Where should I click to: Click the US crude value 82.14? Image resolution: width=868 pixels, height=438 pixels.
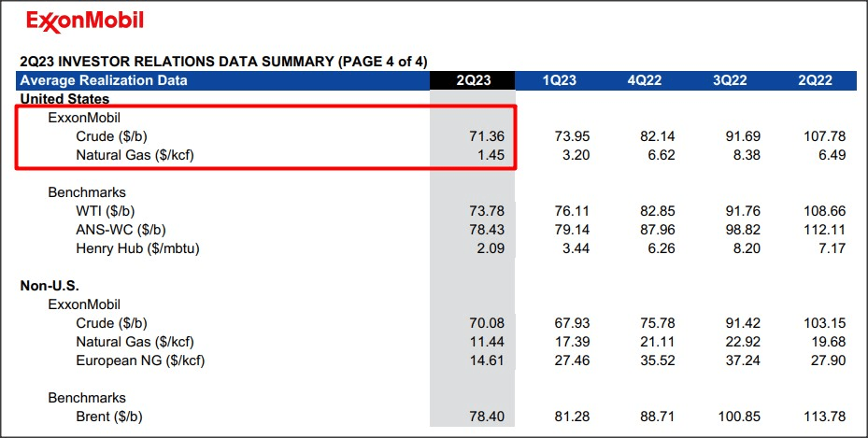click(658, 136)
